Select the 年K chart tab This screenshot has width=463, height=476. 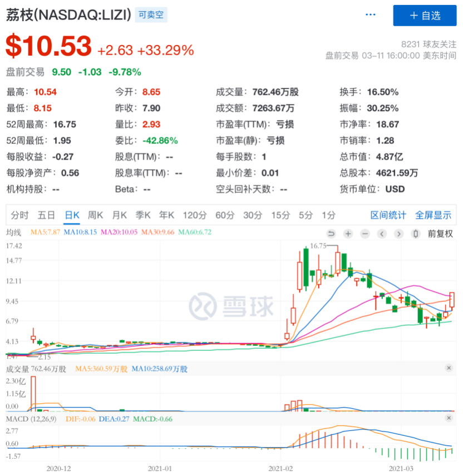(x=166, y=215)
